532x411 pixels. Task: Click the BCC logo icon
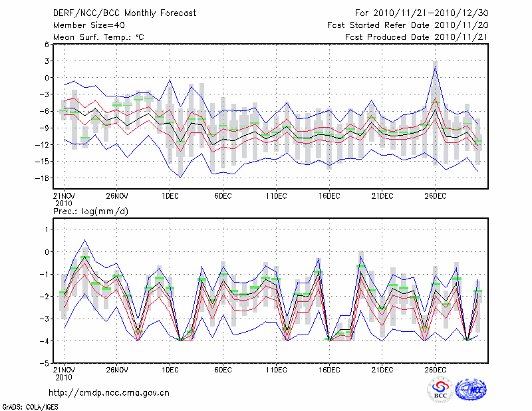pyautogui.click(x=440, y=390)
